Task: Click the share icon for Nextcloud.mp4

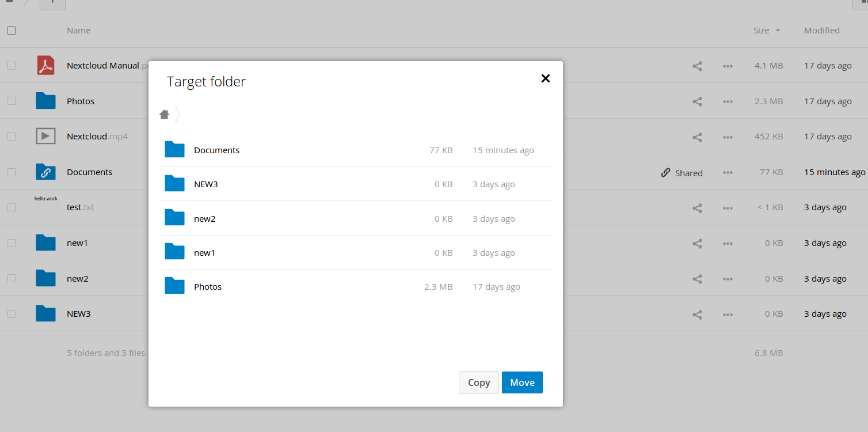Action: [x=697, y=137]
